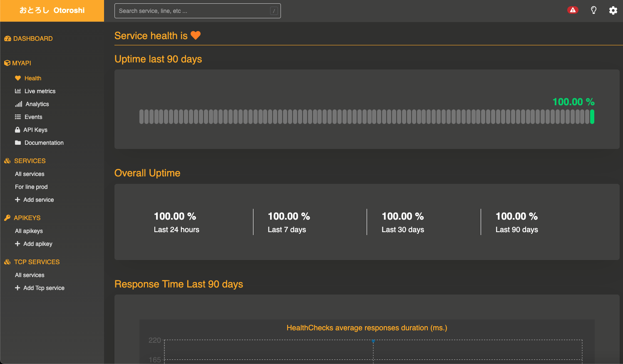Image resolution: width=623 pixels, height=364 pixels.
Task: Click the plus icon beside Add apikey
Action: tap(17, 244)
